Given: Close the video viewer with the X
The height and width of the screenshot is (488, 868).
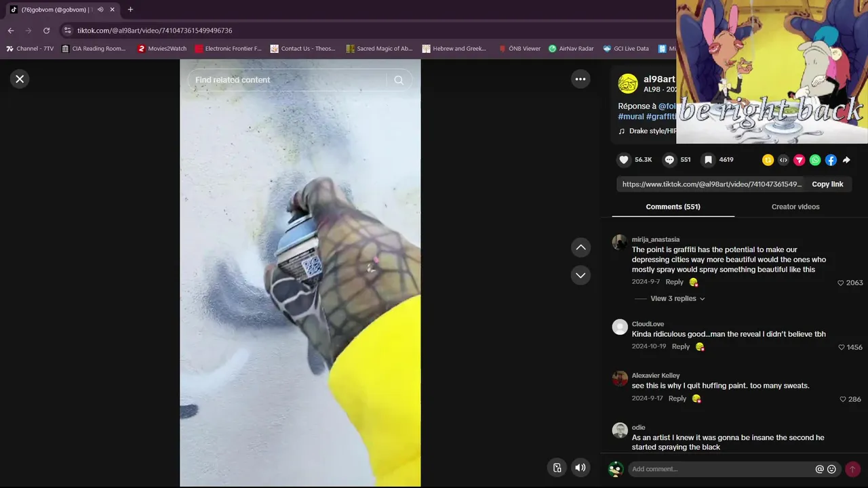Looking at the screenshot, I should [20, 79].
